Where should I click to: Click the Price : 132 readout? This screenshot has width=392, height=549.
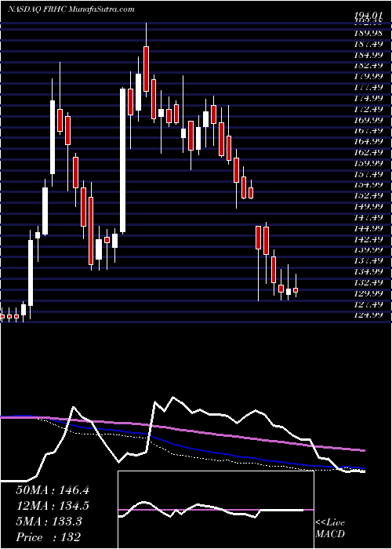(x=49, y=537)
